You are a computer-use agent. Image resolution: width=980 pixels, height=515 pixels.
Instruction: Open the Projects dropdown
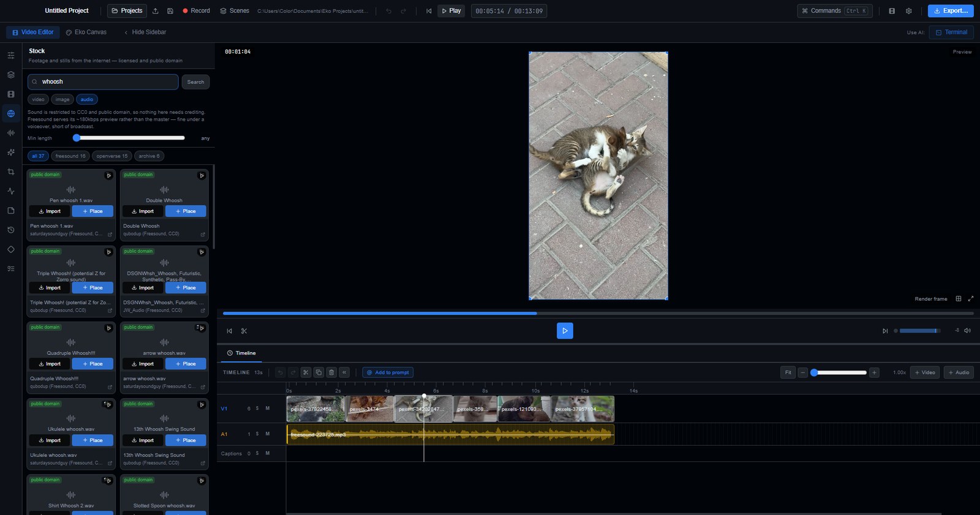click(x=127, y=11)
